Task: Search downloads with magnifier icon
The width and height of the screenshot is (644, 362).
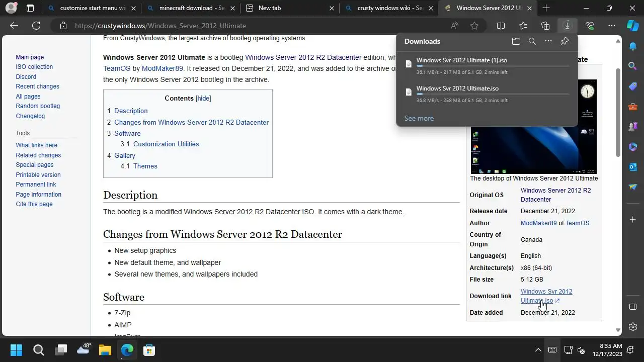Action: point(532,41)
